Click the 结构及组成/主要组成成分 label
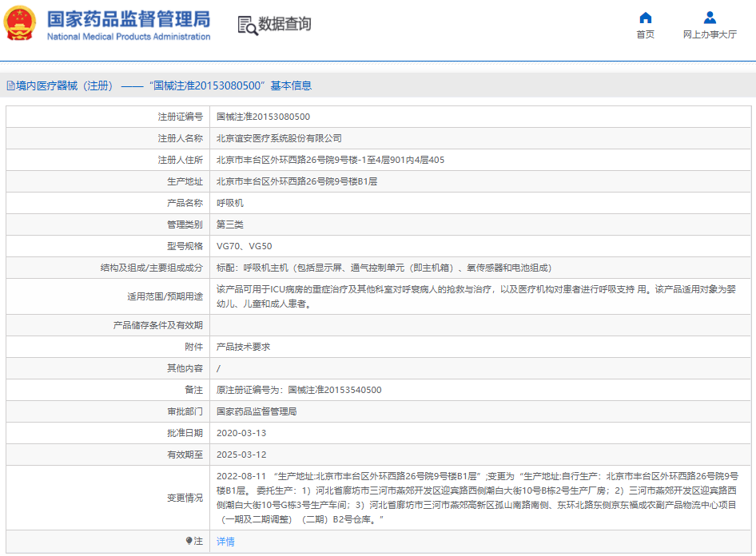Image resolution: width=756 pixels, height=556 pixels. (151, 268)
